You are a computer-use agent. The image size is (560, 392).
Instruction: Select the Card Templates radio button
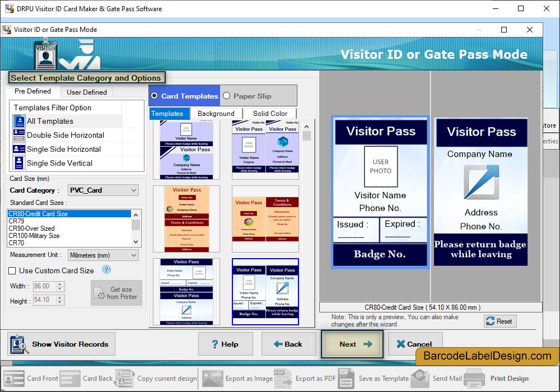click(x=155, y=96)
